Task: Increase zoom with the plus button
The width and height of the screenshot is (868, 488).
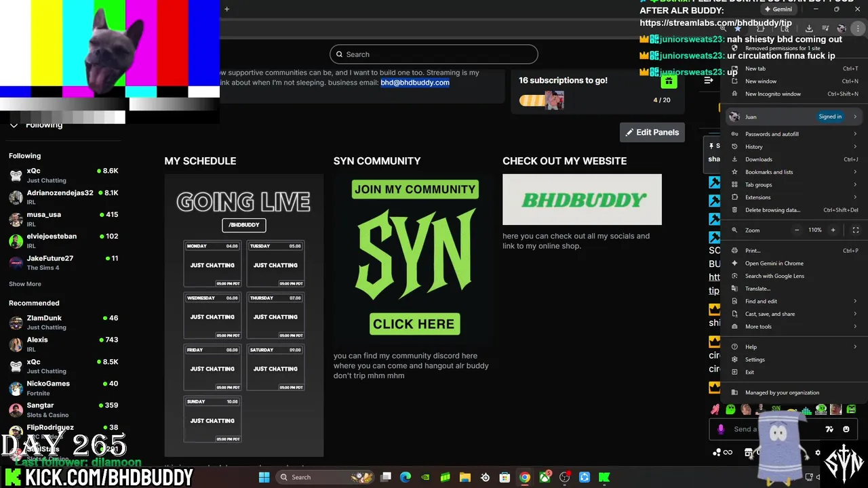Action: (x=833, y=230)
